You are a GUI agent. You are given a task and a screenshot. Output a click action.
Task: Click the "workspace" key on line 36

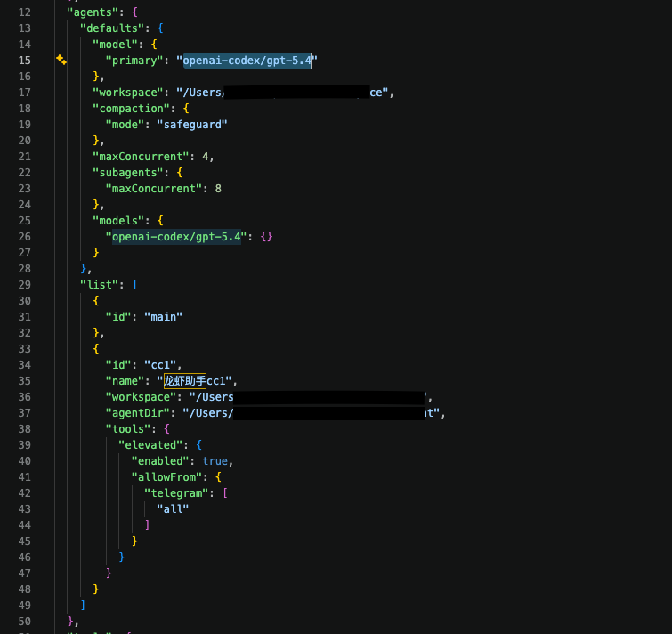tap(141, 397)
